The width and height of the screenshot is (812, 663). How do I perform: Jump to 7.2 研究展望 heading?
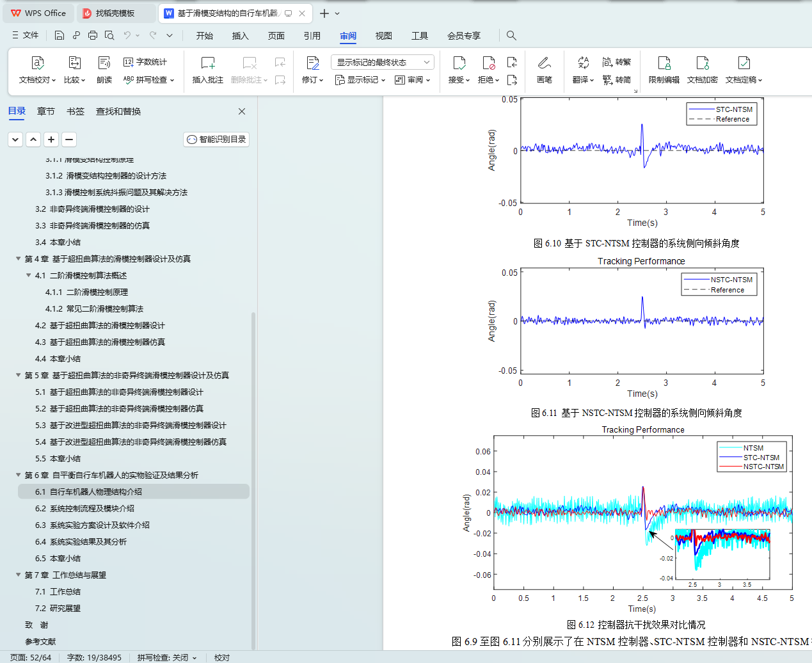[x=58, y=609]
